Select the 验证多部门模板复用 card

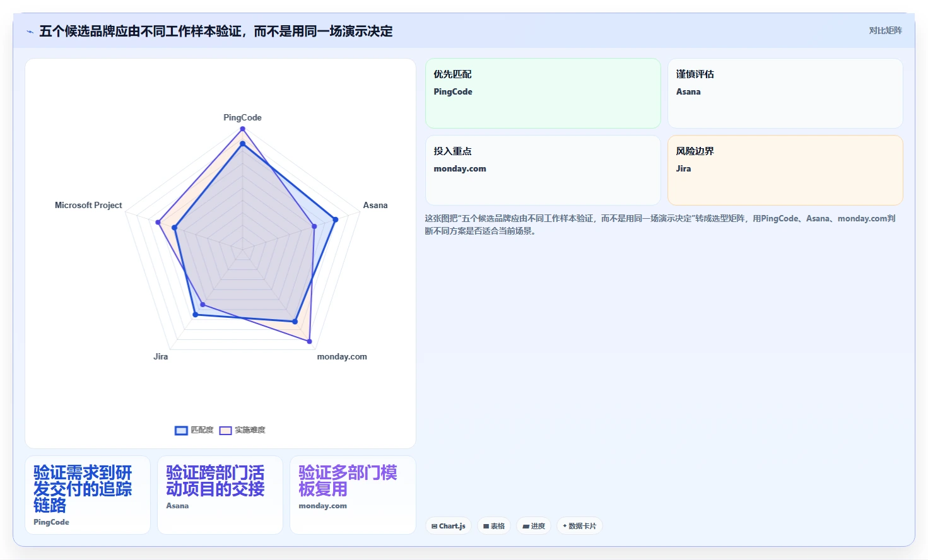353,495
